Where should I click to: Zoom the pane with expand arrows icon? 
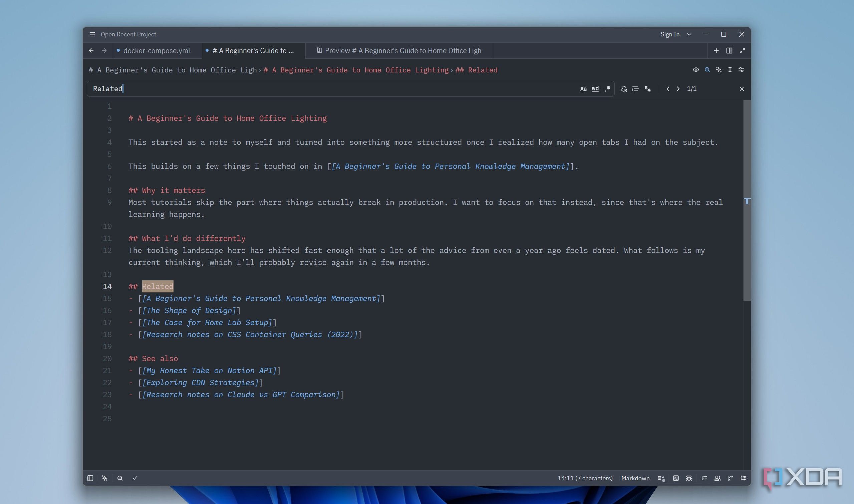(742, 51)
